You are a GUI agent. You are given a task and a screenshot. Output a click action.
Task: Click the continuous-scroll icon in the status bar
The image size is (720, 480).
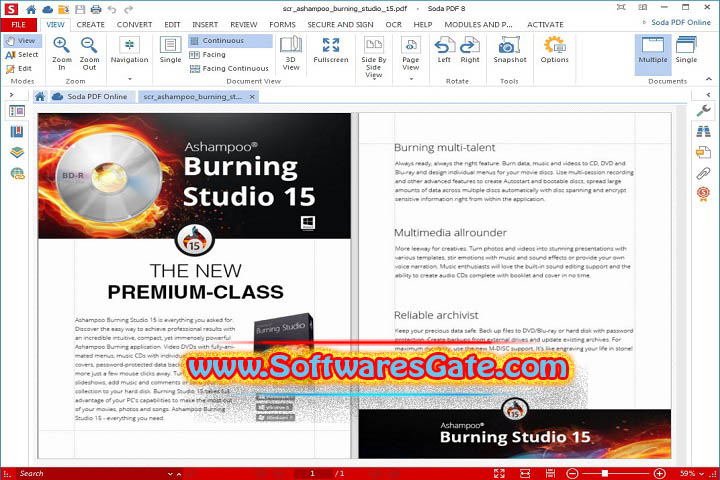point(551,473)
